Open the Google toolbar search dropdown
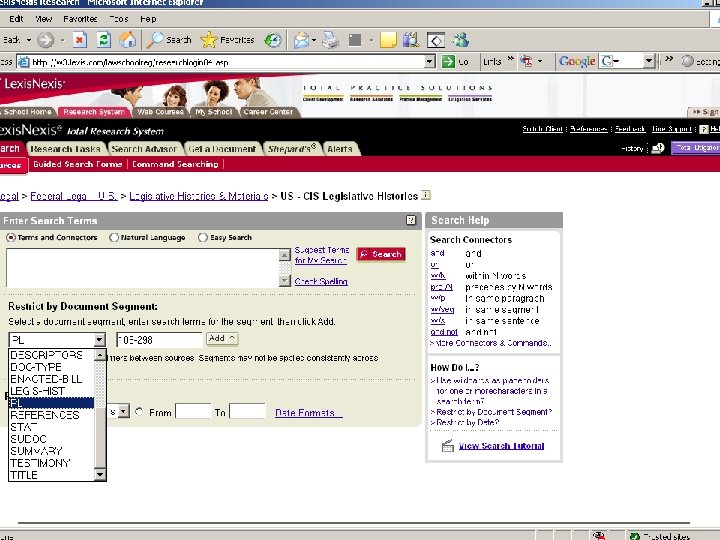 click(x=648, y=61)
